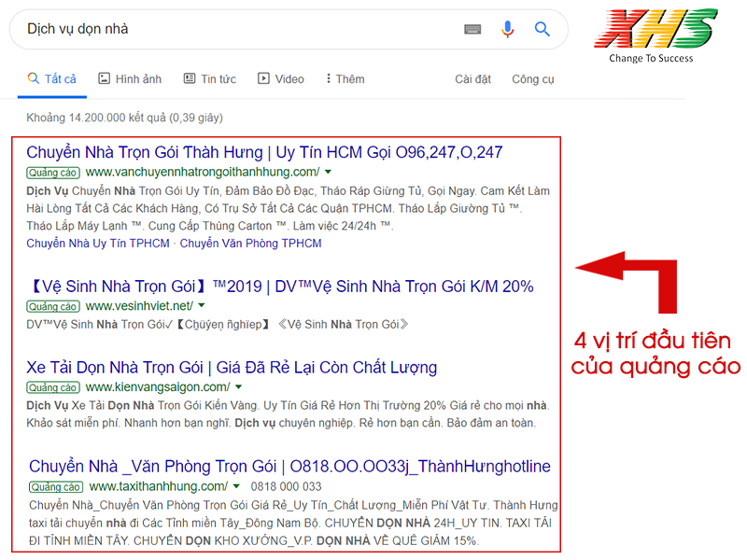This screenshot has height=560, width=747.
Task: Open 'Chuyển Nhà Trọn Gói Thành Hưng' ad title
Action: pos(264,152)
